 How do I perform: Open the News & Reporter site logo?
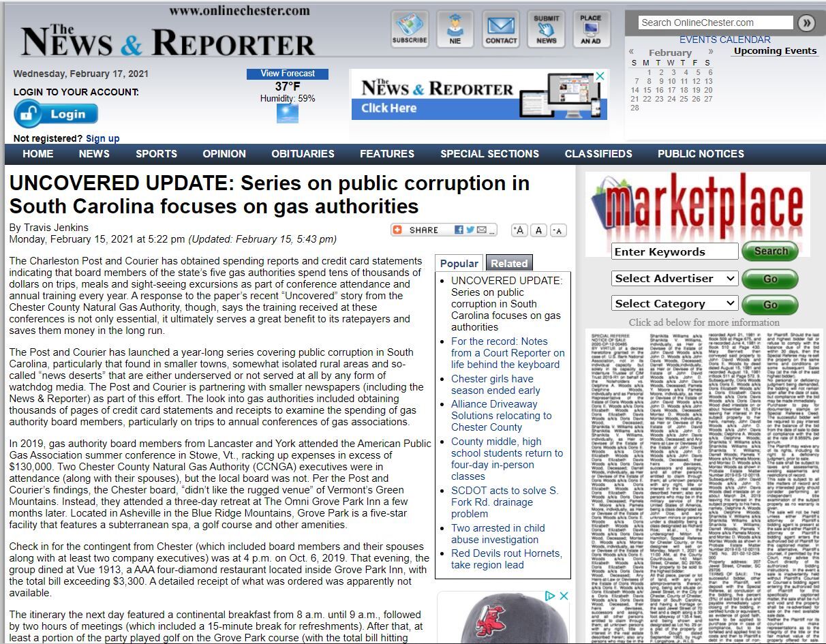168,40
